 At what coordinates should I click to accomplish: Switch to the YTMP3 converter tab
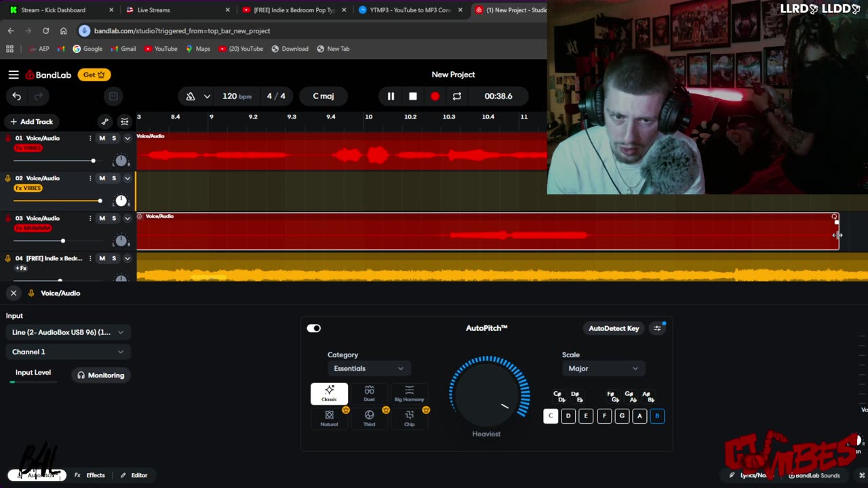pyautogui.click(x=410, y=10)
